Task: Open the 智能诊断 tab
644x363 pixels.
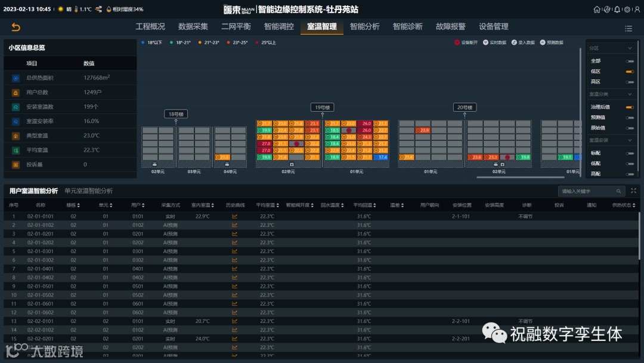Action: pyautogui.click(x=407, y=26)
